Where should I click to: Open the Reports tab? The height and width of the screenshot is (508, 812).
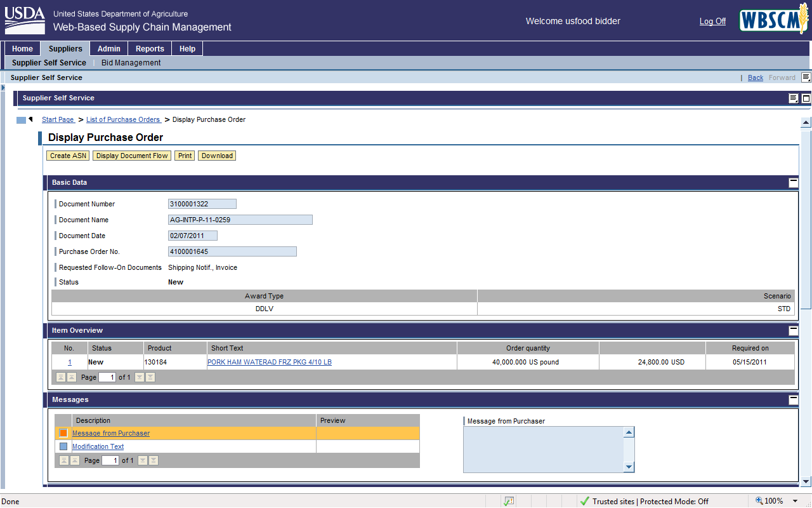click(150, 49)
